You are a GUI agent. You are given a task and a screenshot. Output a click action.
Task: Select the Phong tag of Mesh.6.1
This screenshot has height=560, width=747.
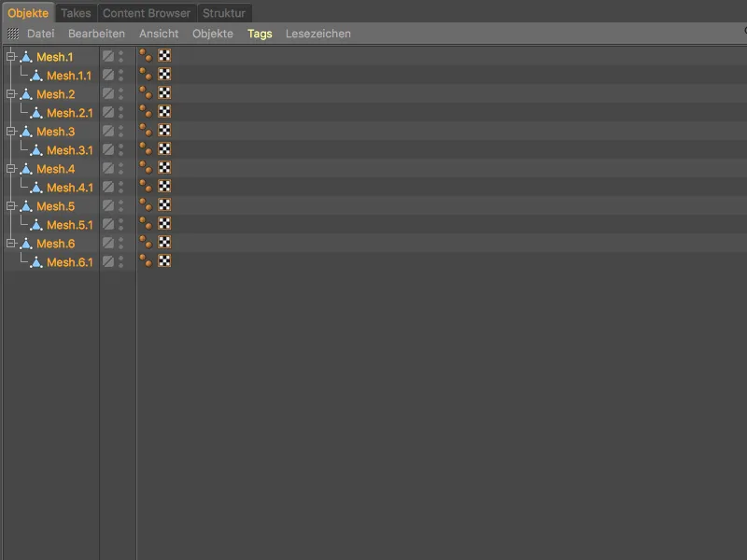pos(146,261)
